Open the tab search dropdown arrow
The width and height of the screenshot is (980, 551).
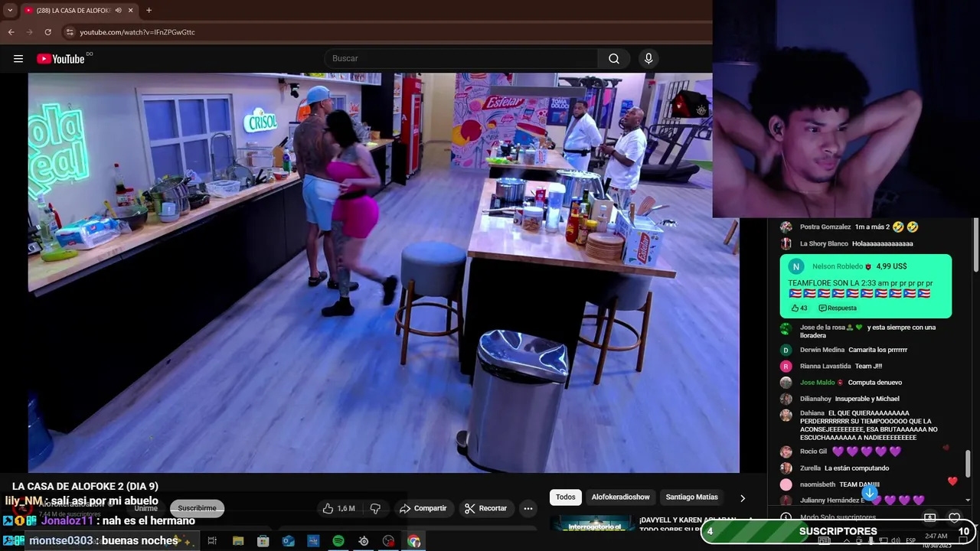tap(10, 10)
